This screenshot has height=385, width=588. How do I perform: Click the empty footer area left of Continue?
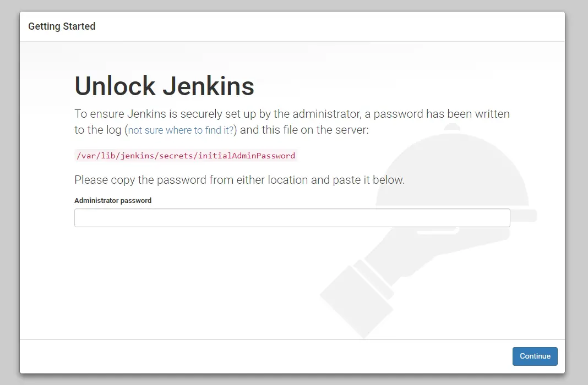(x=264, y=356)
